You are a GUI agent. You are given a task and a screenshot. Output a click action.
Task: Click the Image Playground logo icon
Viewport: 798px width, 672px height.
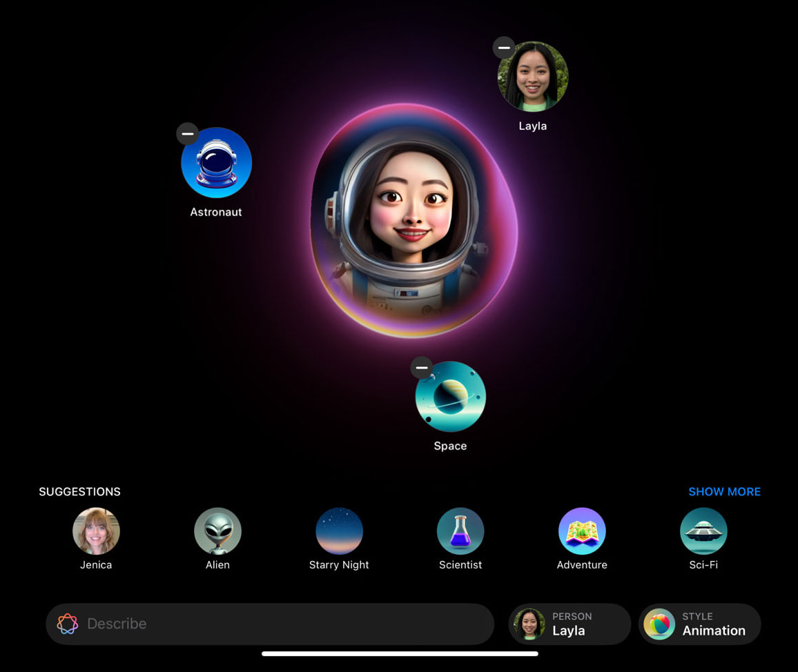click(x=68, y=624)
